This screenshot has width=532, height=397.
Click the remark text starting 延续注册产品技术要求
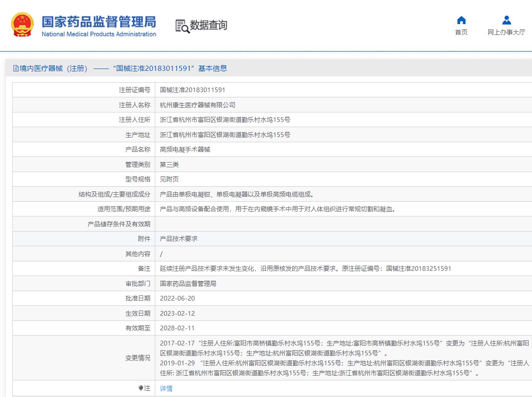[306, 268]
